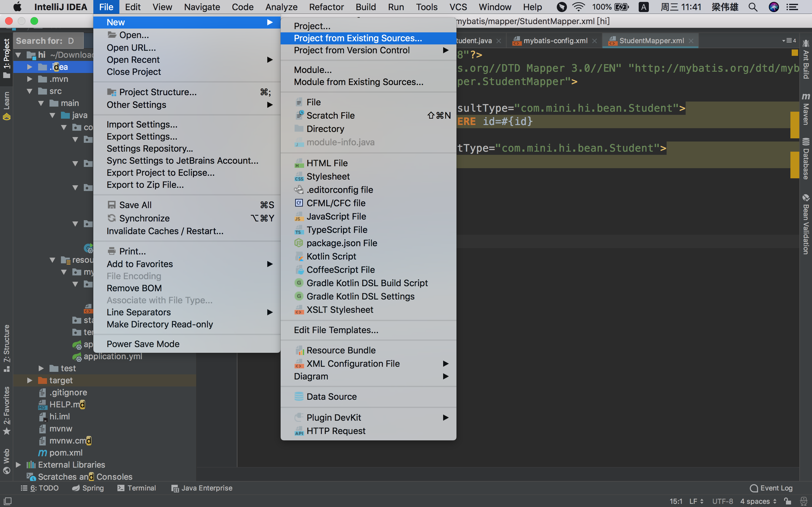
Task: Click Invalidate Caches / Restart entry
Action: (x=165, y=231)
